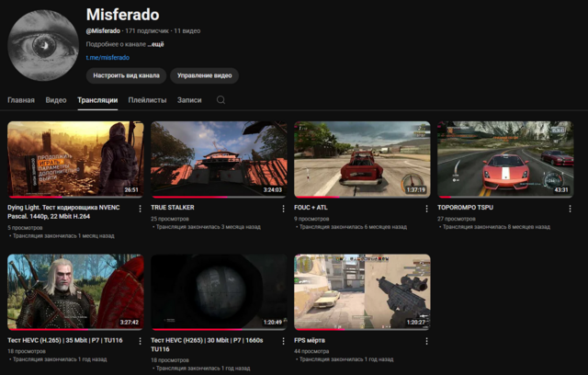Screen dimensions: 588x375
Task: Click the Управление видео button
Action: [205, 75]
